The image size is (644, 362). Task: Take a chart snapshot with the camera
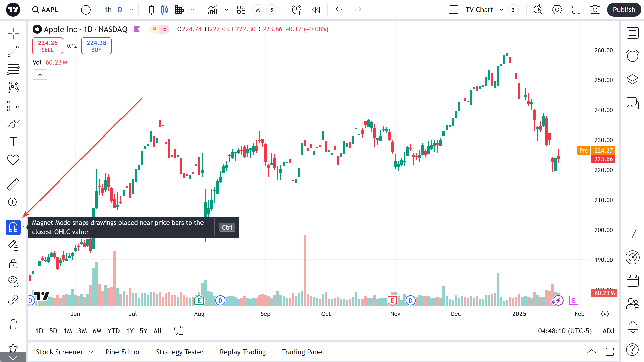pos(595,10)
